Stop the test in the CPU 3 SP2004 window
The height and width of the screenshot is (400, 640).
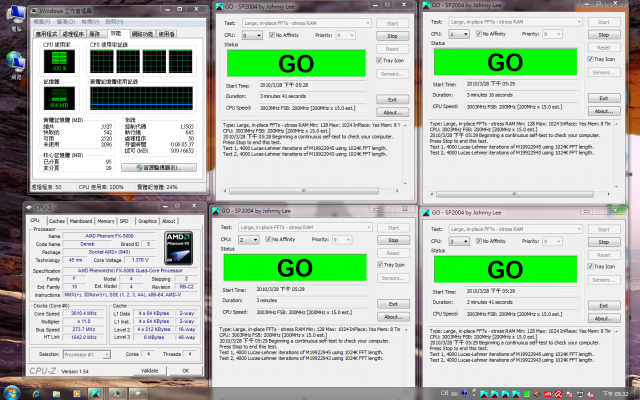click(x=604, y=242)
